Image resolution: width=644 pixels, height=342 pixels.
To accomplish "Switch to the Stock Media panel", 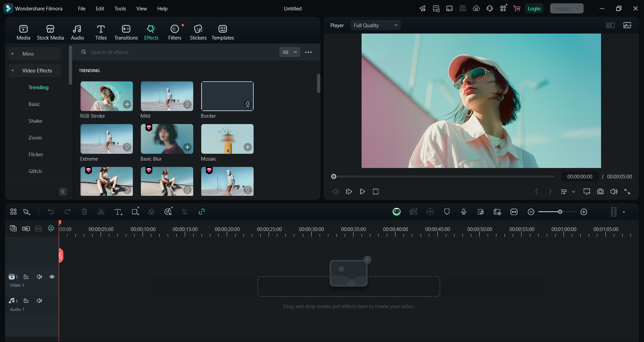I will point(50,32).
